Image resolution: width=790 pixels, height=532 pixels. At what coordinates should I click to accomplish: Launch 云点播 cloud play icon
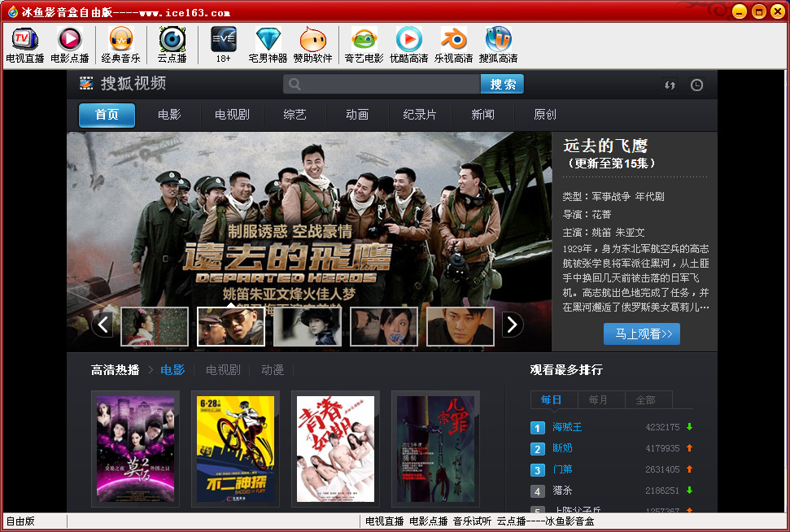click(x=172, y=45)
